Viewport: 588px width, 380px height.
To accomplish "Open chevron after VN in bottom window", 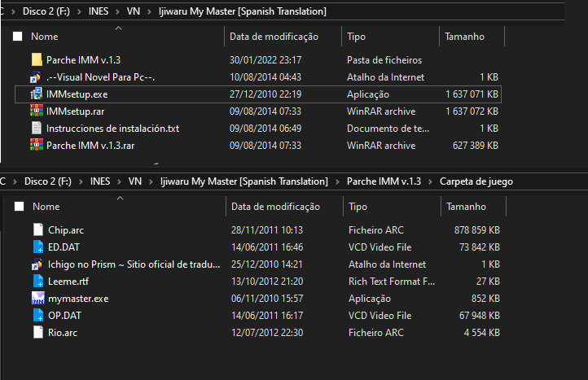I will click(x=151, y=181).
